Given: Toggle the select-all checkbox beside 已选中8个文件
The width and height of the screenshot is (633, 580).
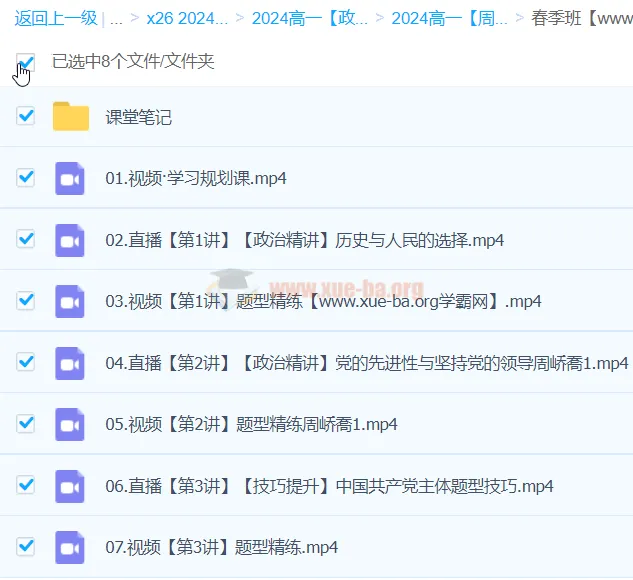Looking at the screenshot, I should (x=26, y=62).
